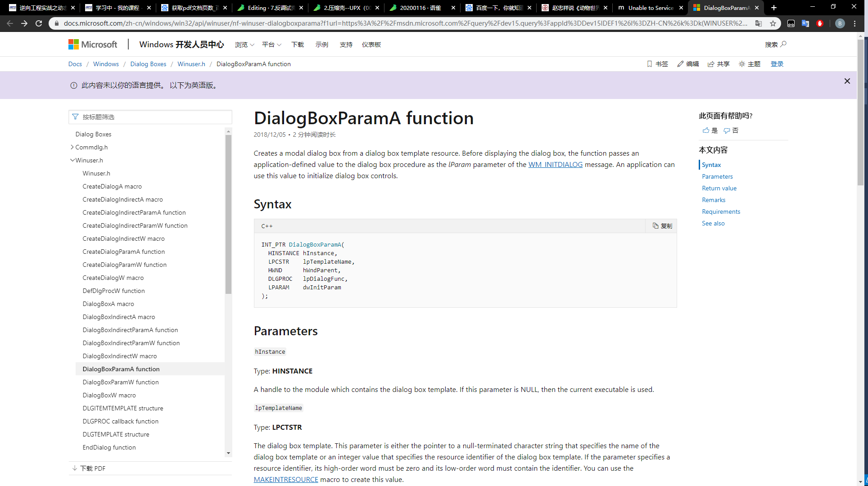Click the 搜索 magnifier search icon
This screenshot has height=486, width=868.
(x=783, y=44)
